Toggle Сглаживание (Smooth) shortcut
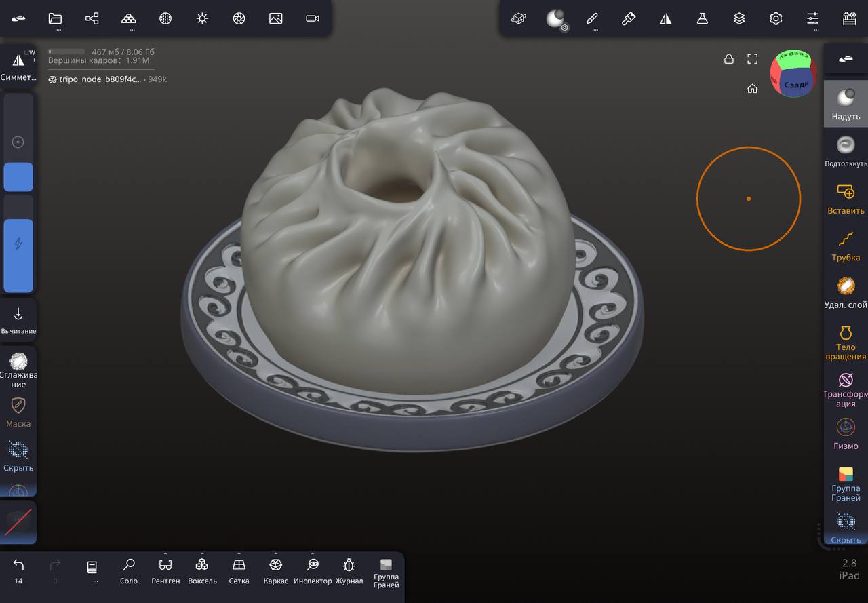This screenshot has width=868, height=603. click(18, 370)
